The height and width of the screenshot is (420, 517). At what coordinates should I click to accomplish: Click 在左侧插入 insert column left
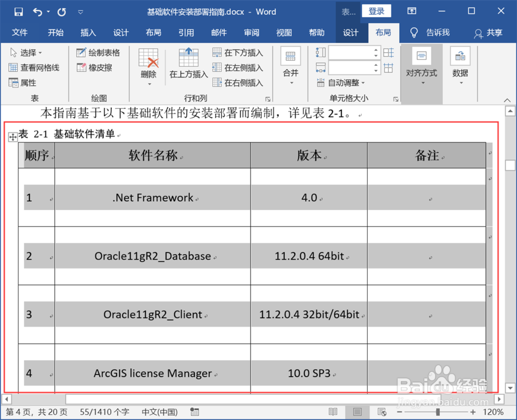(x=238, y=68)
